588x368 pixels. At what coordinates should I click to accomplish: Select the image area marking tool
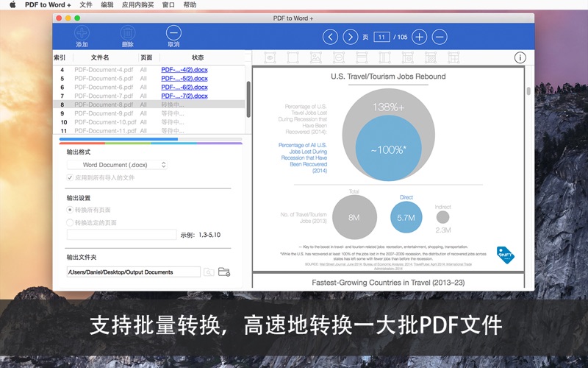316,57
